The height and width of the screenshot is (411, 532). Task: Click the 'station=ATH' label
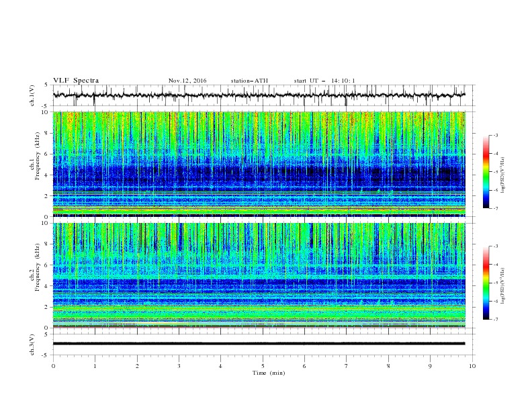(249, 81)
